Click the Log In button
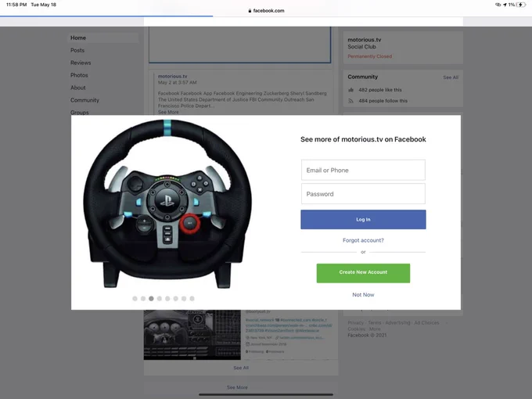Viewport: 532px width, 399px height. pyautogui.click(x=363, y=220)
